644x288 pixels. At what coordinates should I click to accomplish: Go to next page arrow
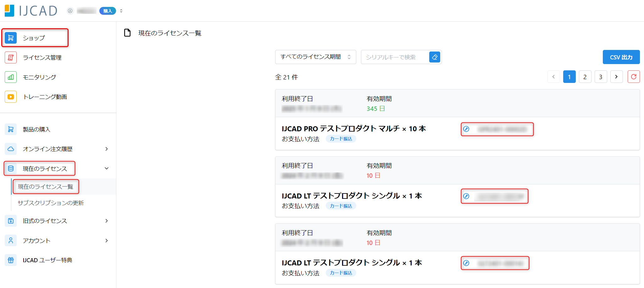(x=616, y=77)
